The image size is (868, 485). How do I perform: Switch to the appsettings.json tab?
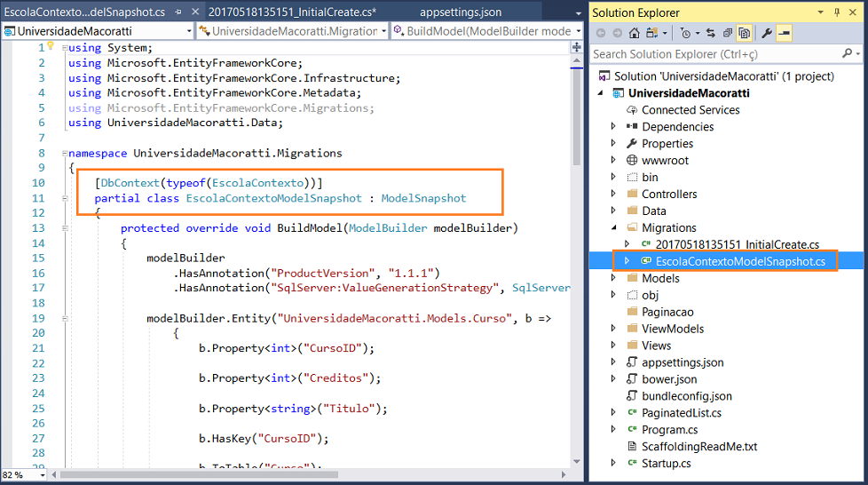click(x=461, y=12)
